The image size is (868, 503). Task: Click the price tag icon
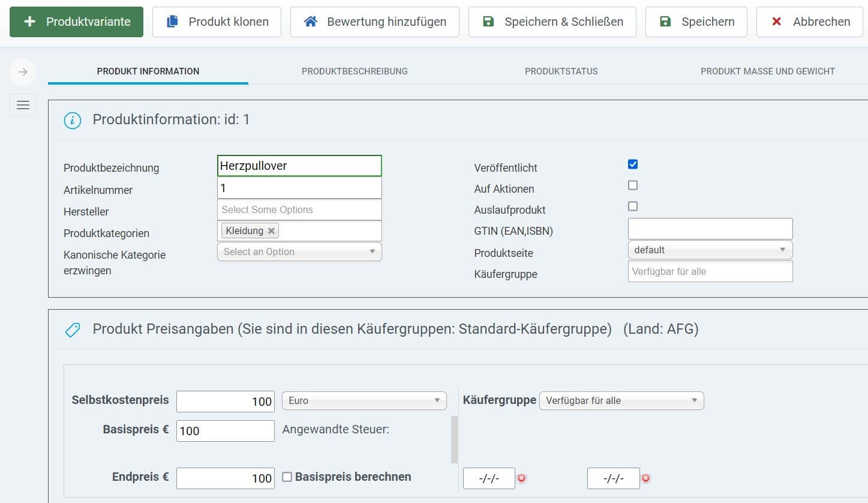tap(73, 330)
